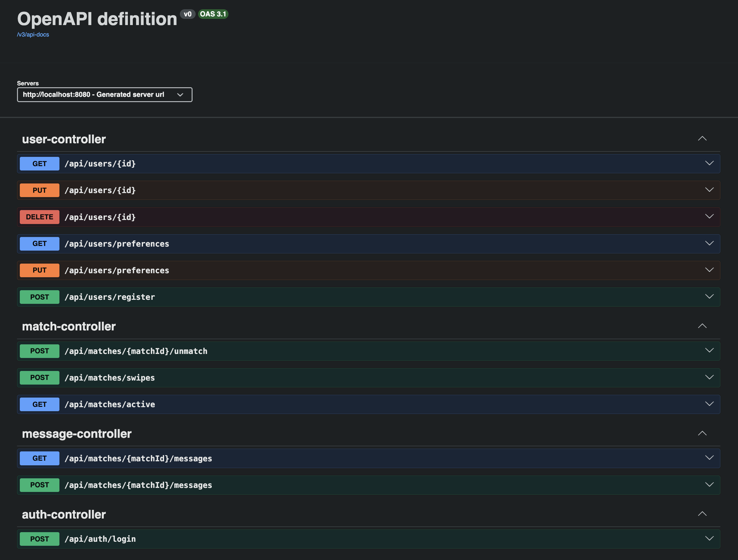This screenshot has width=738, height=560.
Task: Click the DELETE badge on /api/users/{id}
Action: click(39, 217)
